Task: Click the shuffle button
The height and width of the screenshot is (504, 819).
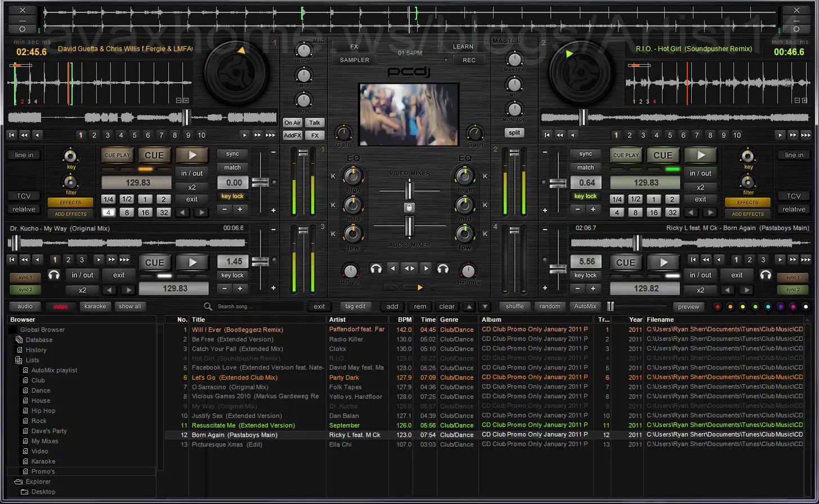Action: point(514,307)
